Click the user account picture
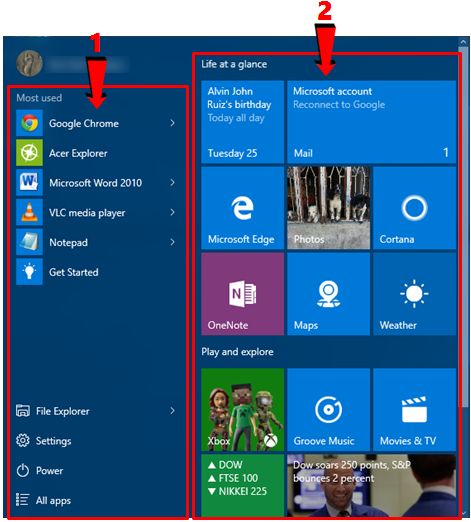471x522 pixels. coord(29,63)
